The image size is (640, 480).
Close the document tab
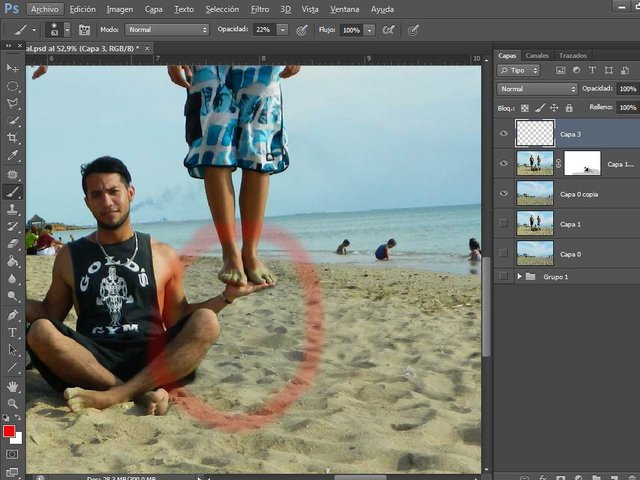[147, 48]
